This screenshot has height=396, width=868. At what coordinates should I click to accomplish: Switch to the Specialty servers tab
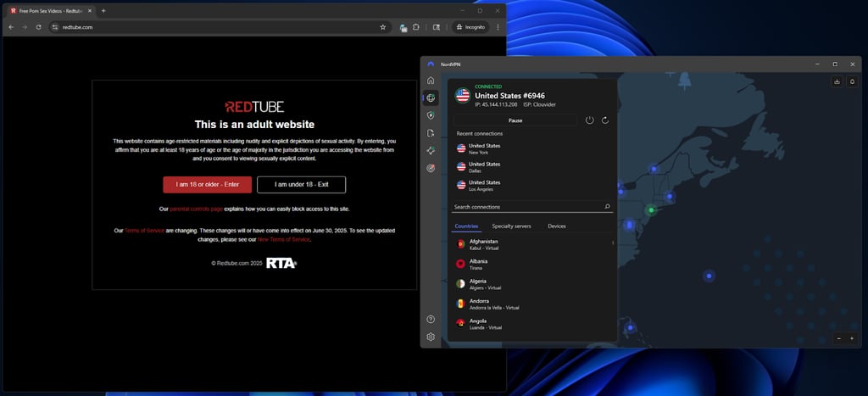click(x=511, y=226)
